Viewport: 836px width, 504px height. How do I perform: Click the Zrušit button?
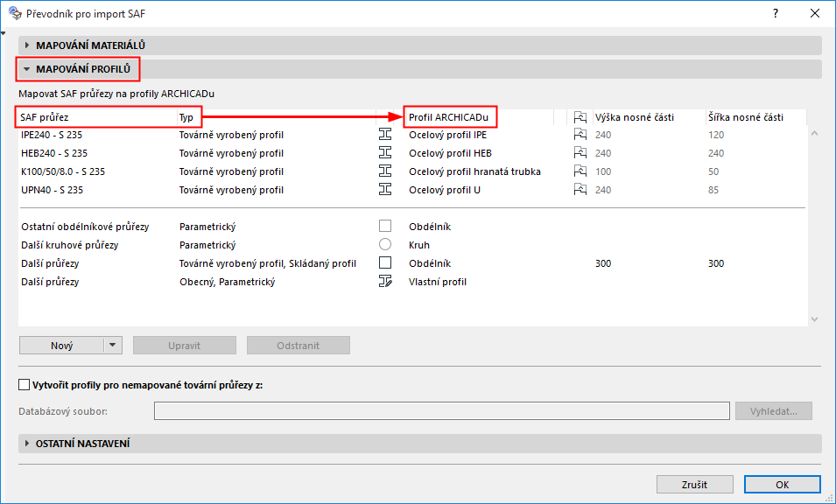[695, 484]
